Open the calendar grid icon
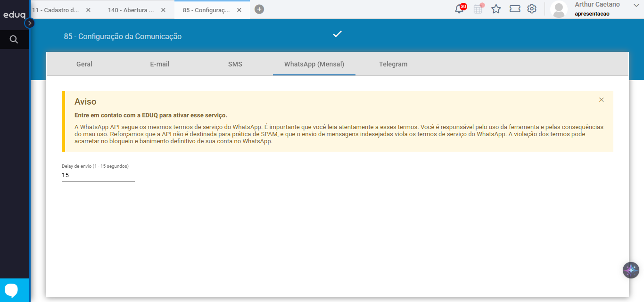The image size is (644, 302). tap(478, 9)
